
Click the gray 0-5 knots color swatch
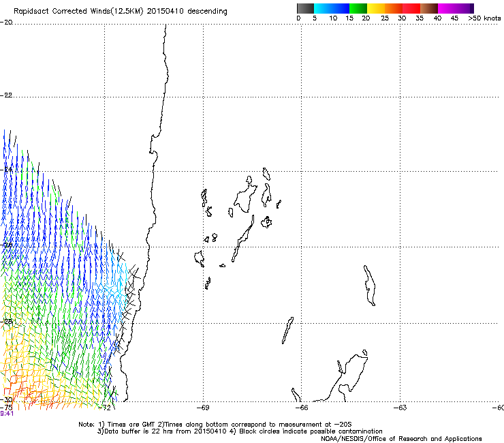(x=305, y=8)
